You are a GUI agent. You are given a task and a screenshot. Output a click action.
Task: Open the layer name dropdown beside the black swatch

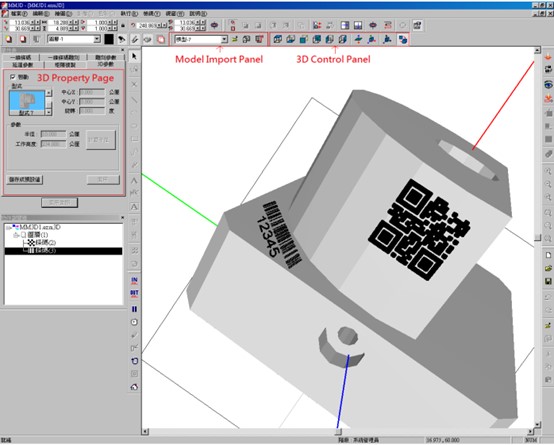[x=97, y=39]
